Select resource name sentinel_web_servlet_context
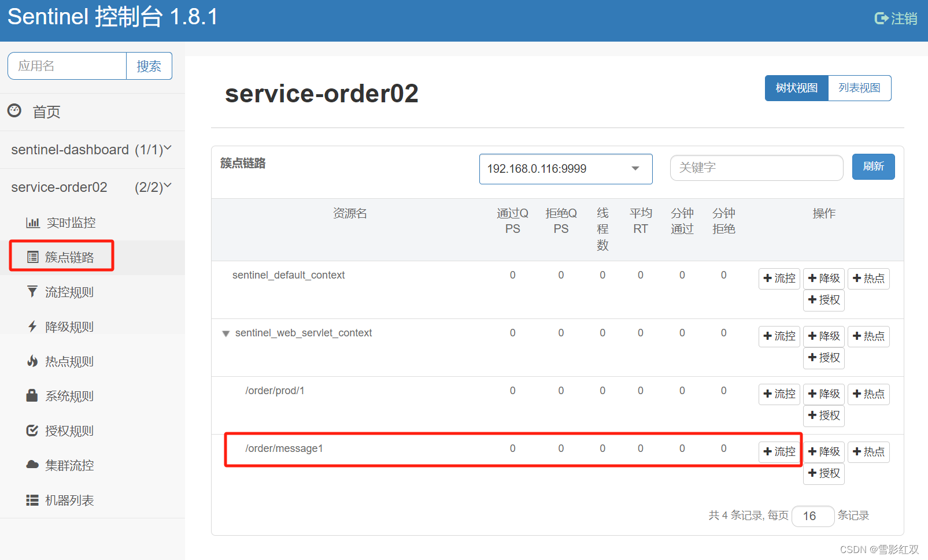The width and height of the screenshot is (928, 560). coord(304,333)
